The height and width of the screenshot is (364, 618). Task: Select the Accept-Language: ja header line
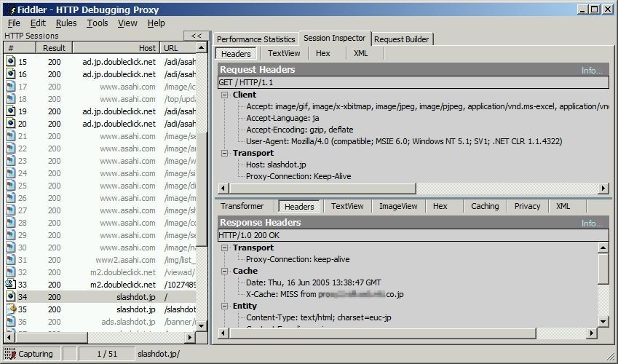[282, 118]
